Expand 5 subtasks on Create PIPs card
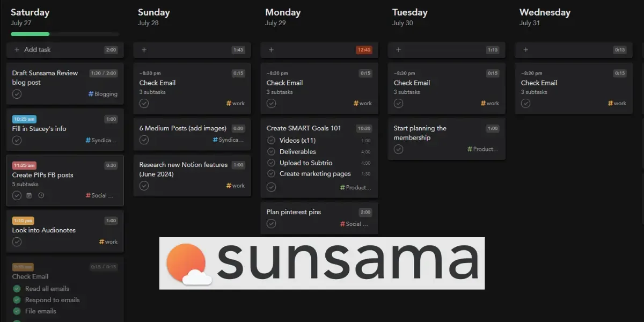This screenshot has height=322, width=644. pos(25,185)
